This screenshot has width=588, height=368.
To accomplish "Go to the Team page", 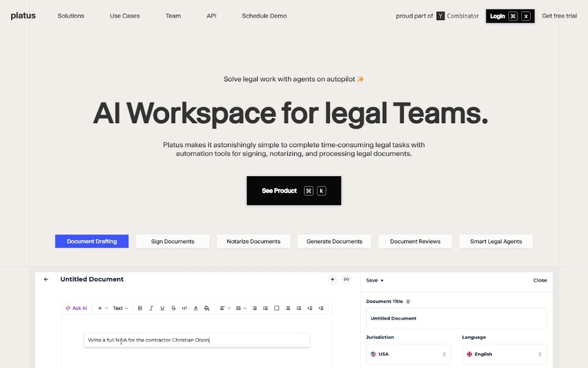I will [173, 16].
